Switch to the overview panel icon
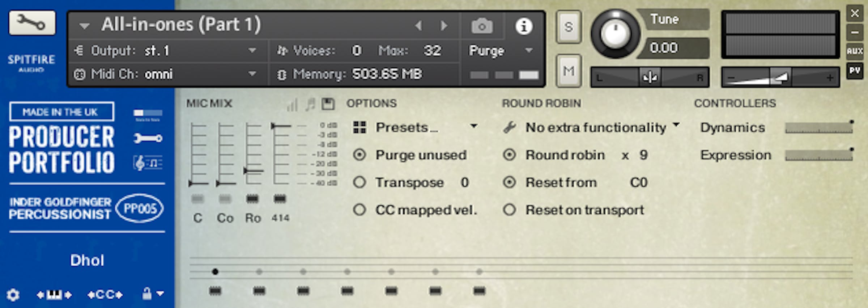The height and width of the screenshot is (308, 868). point(148,114)
